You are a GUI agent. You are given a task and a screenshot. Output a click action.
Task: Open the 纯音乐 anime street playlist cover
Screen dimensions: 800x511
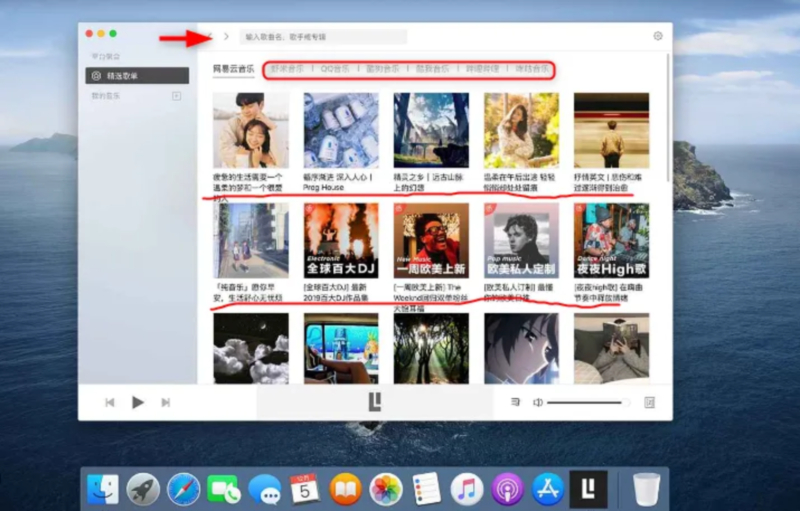(x=251, y=241)
